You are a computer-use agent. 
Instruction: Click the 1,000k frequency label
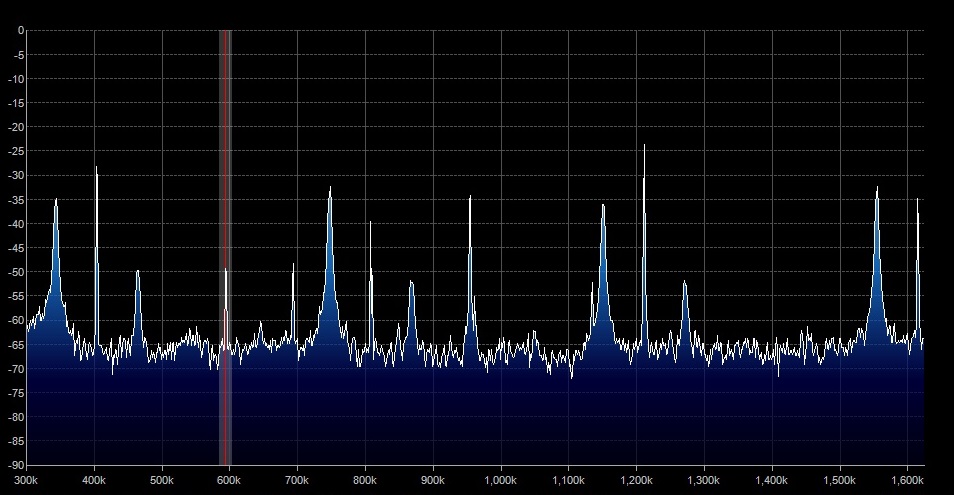tap(501, 480)
